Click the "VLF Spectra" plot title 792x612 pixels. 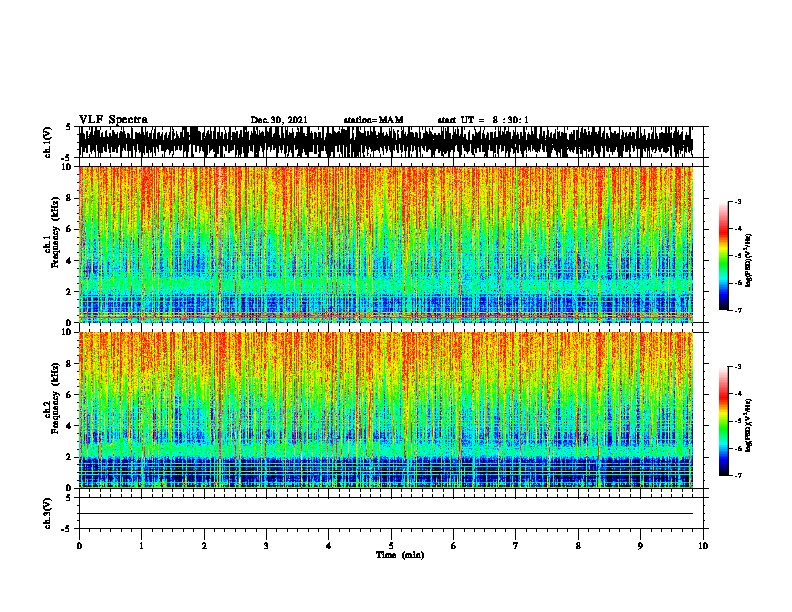[x=114, y=120]
